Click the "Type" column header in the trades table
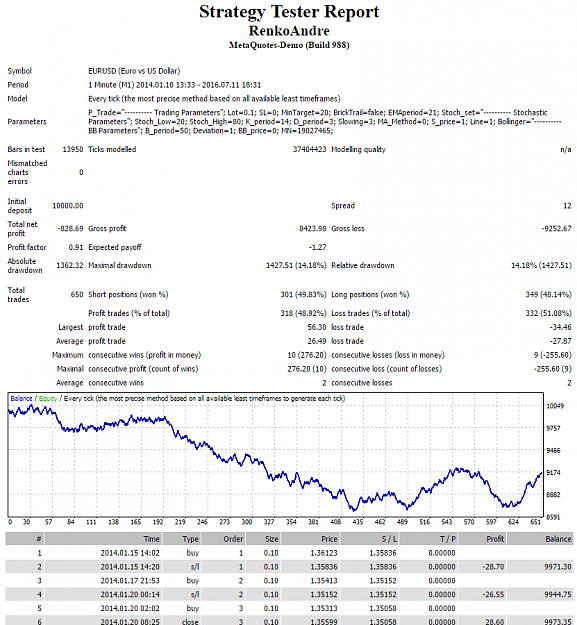Image resolution: width=577 pixels, height=625 pixels. point(190,539)
